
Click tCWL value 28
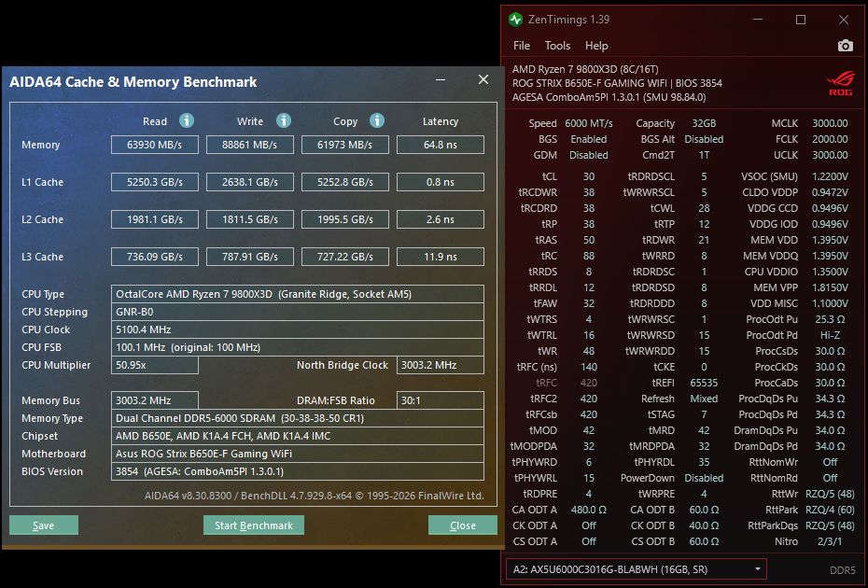point(704,208)
